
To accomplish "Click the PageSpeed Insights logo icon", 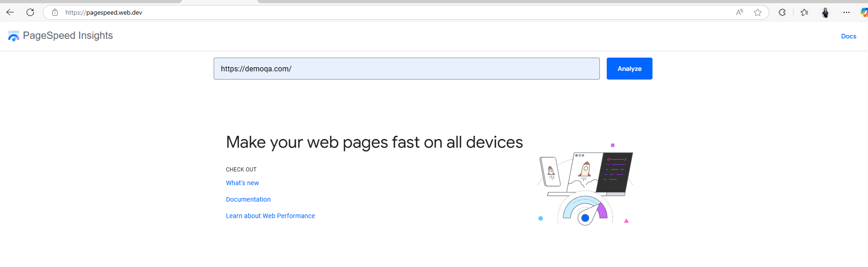I will [x=14, y=36].
